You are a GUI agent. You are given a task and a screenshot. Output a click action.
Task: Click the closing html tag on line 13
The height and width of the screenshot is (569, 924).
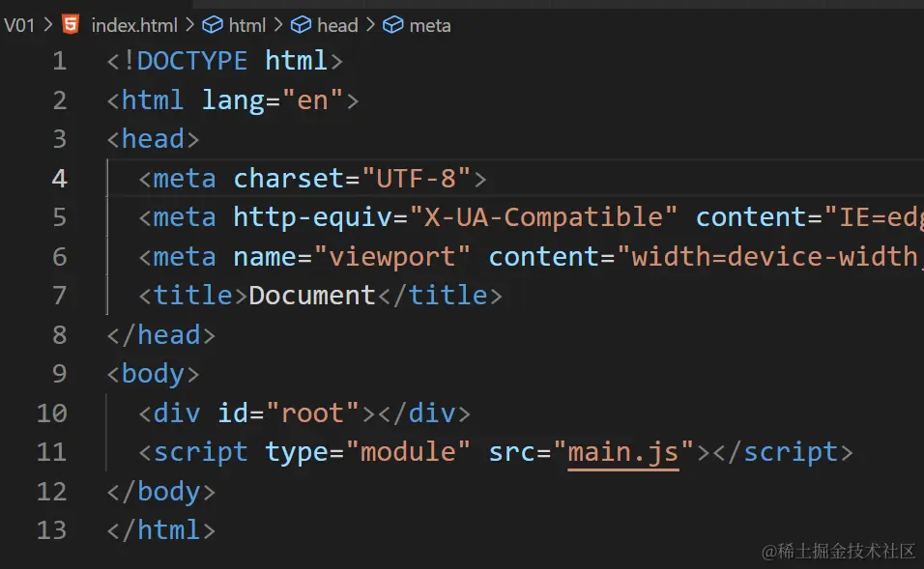(160, 530)
